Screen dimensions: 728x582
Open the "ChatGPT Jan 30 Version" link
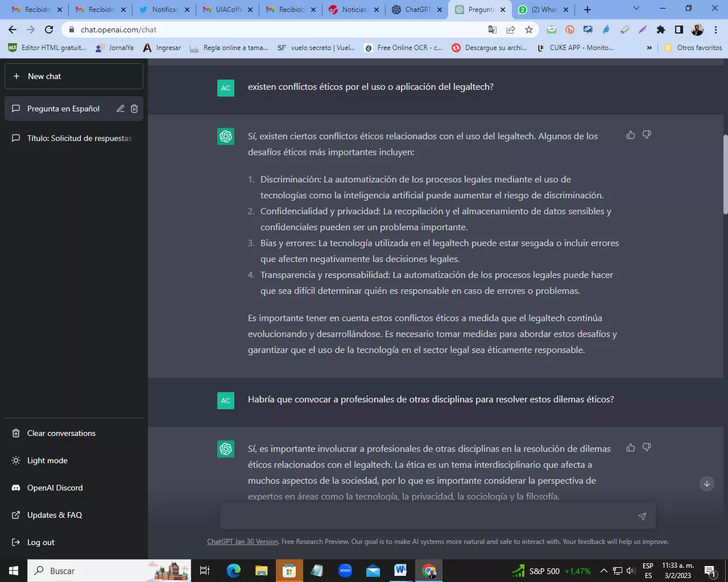coord(242,541)
